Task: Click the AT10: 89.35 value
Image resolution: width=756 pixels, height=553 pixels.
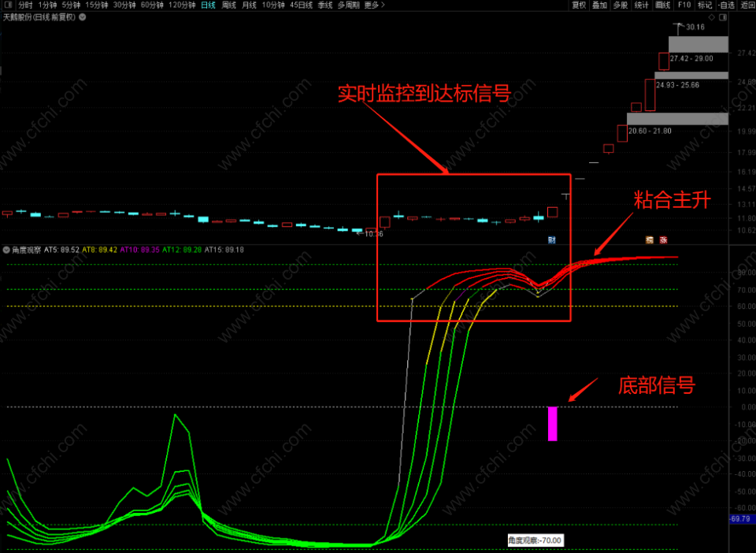Action: coord(140,250)
